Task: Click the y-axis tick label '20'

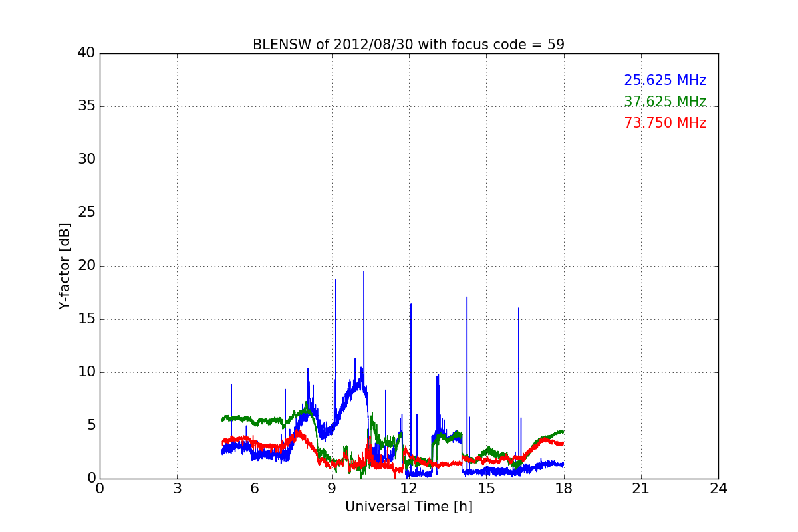Action: [86, 266]
